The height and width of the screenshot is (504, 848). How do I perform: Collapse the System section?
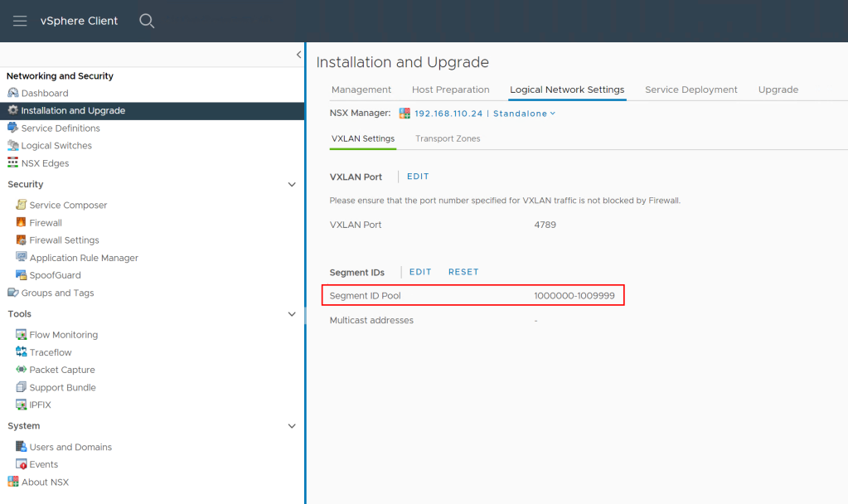click(291, 426)
